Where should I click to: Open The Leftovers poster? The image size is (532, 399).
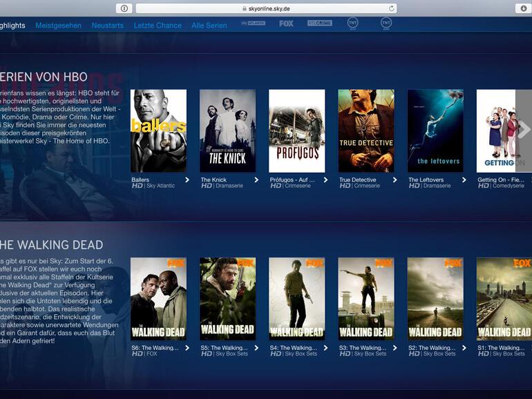(x=435, y=131)
